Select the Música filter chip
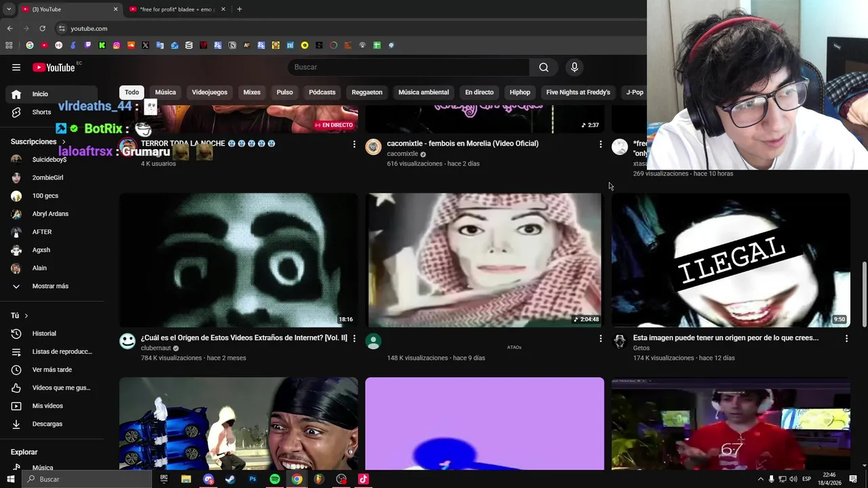 click(x=165, y=92)
